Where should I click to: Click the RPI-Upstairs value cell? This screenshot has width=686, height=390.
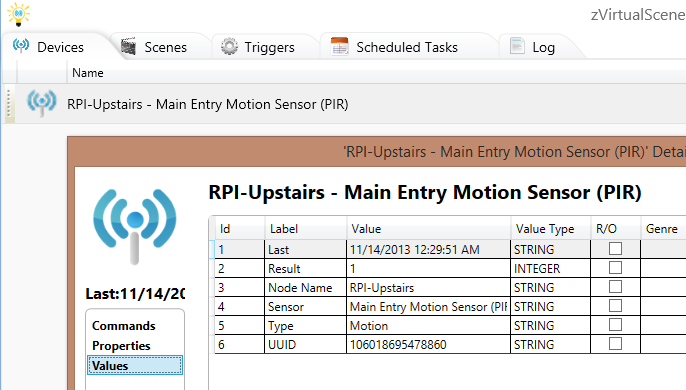point(428,288)
